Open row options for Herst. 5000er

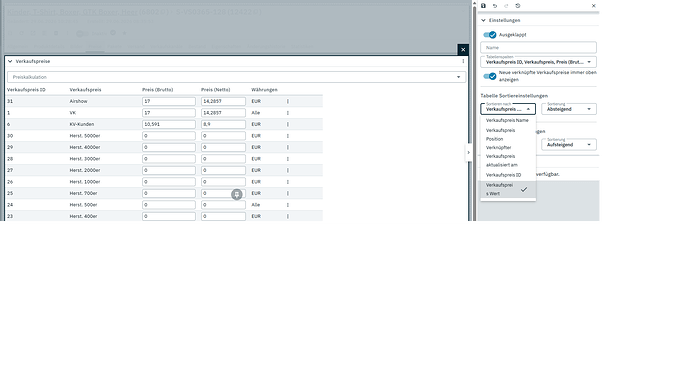click(288, 136)
